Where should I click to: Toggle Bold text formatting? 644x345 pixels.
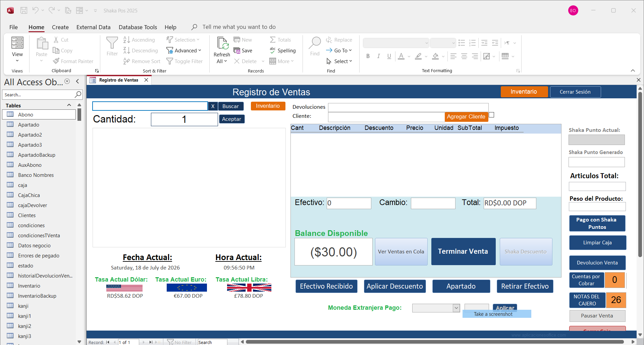pos(368,56)
